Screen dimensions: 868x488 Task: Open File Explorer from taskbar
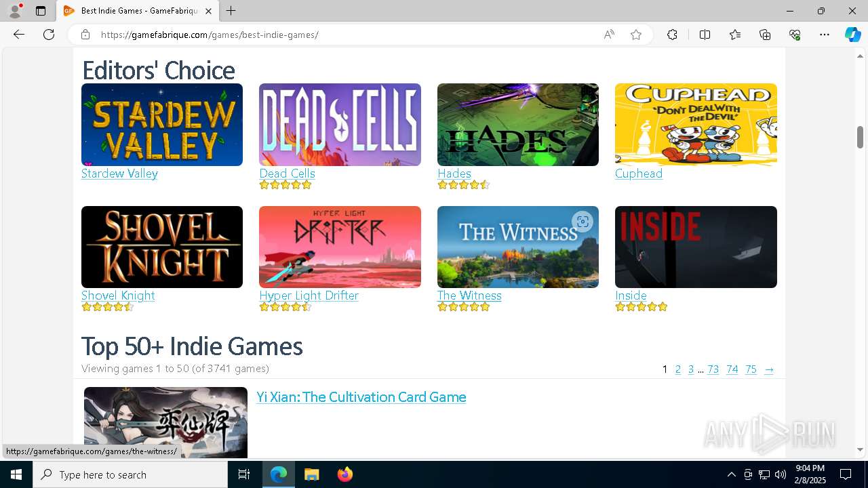311,474
